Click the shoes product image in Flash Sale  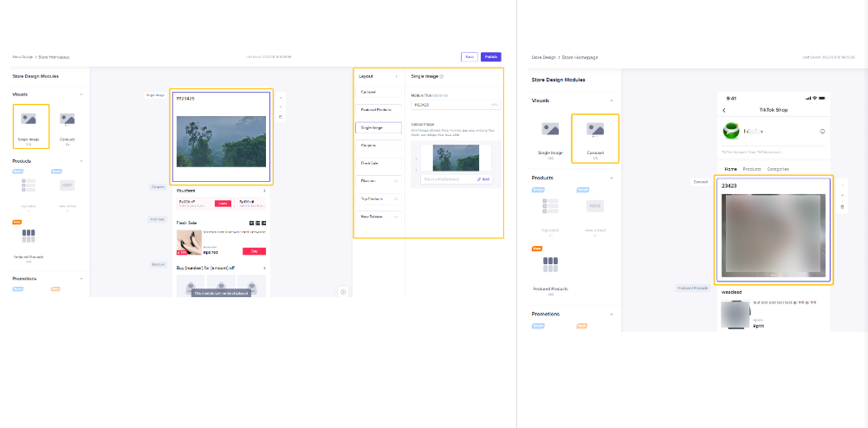pyautogui.click(x=189, y=243)
